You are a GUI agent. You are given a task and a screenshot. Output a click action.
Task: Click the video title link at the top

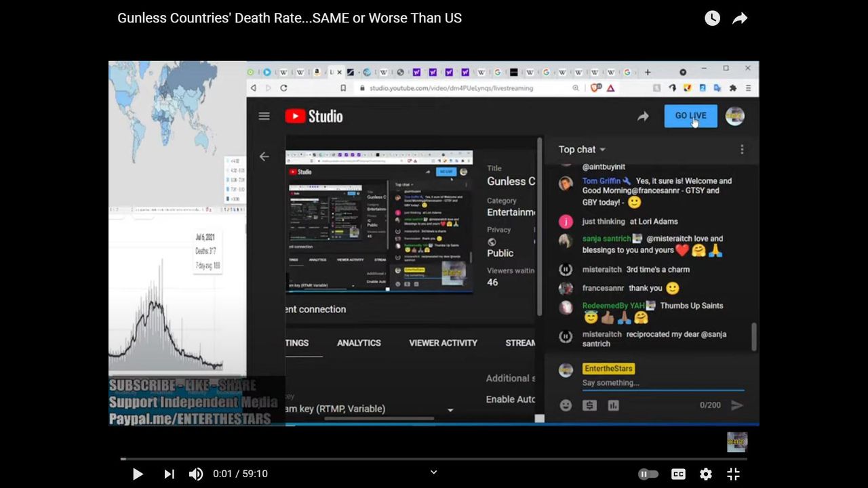[x=290, y=18]
